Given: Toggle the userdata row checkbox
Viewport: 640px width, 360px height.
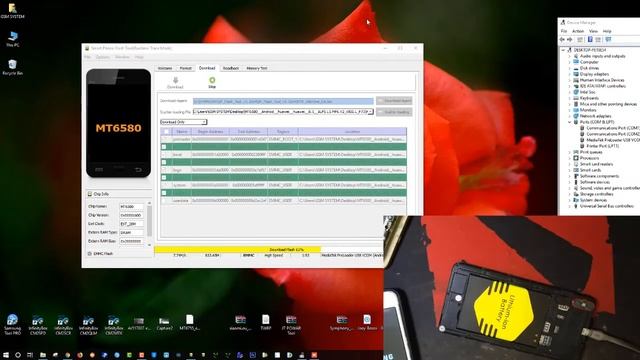Looking at the screenshot, I should tap(164, 200).
